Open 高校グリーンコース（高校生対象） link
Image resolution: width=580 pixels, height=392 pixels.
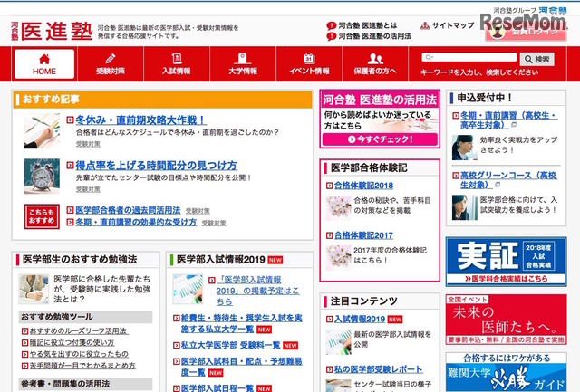[x=508, y=180]
